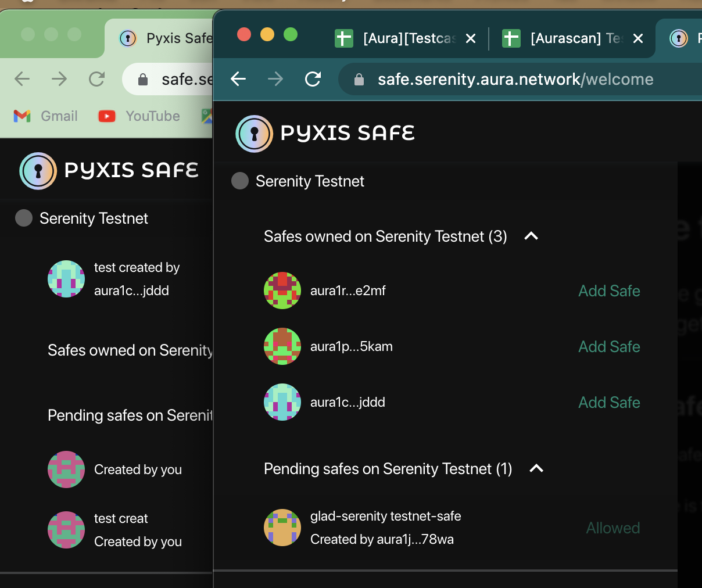Collapse the Safes owned on Serenity Testnet section
The width and height of the screenshot is (702, 588).
pos(531,236)
